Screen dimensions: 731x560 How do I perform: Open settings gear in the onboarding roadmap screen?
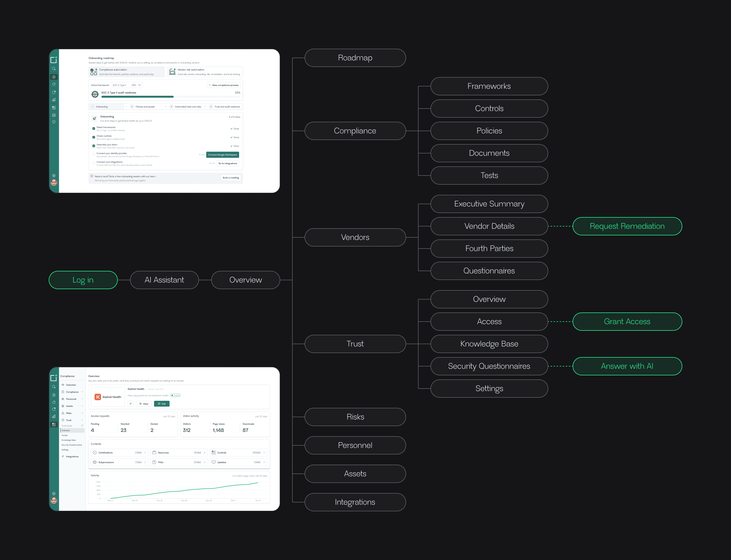54,176
